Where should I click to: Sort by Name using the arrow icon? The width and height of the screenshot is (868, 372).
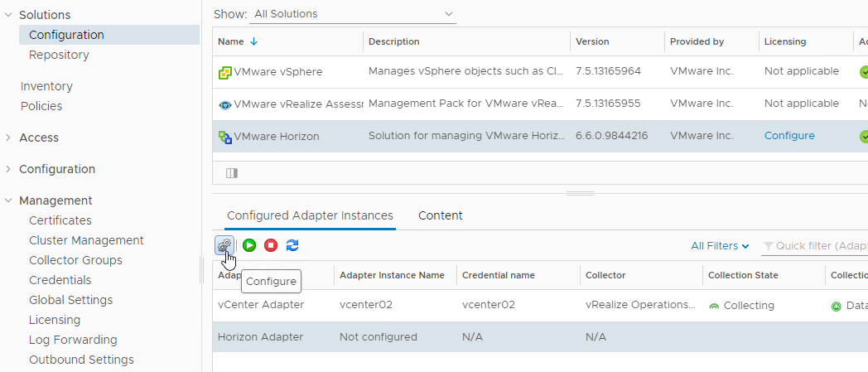click(x=254, y=41)
